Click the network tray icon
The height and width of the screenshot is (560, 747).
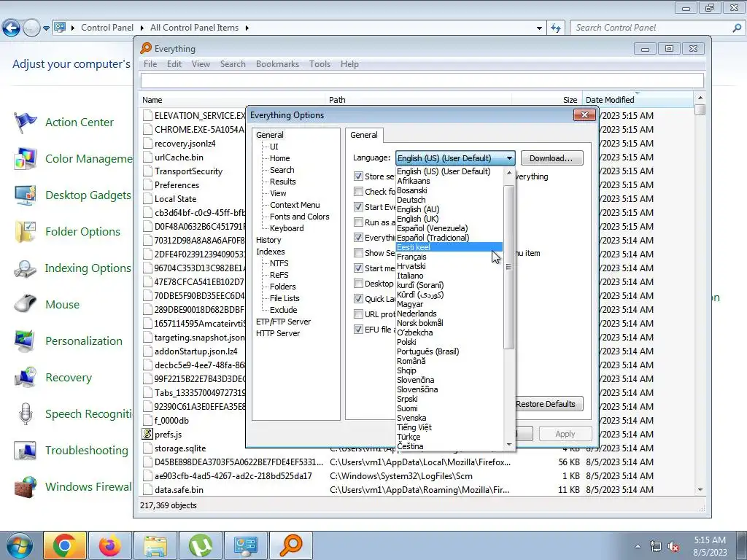(x=656, y=547)
